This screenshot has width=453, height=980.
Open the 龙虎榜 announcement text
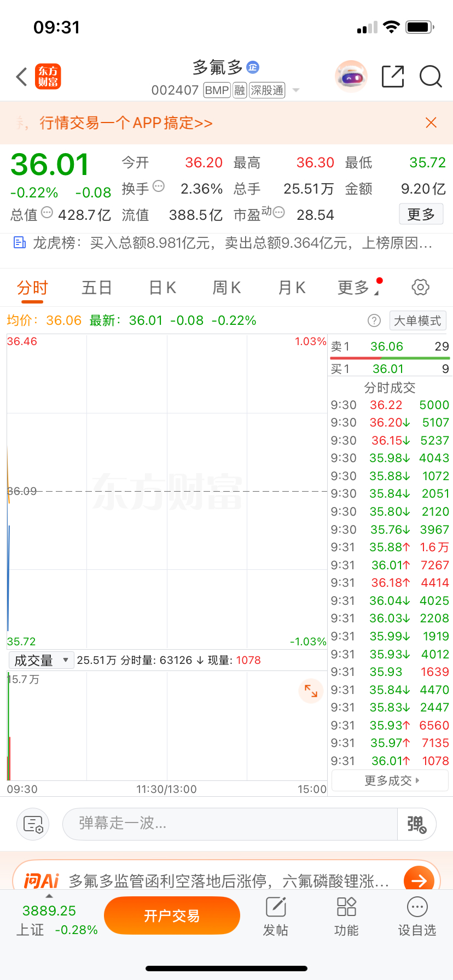pos(233,243)
